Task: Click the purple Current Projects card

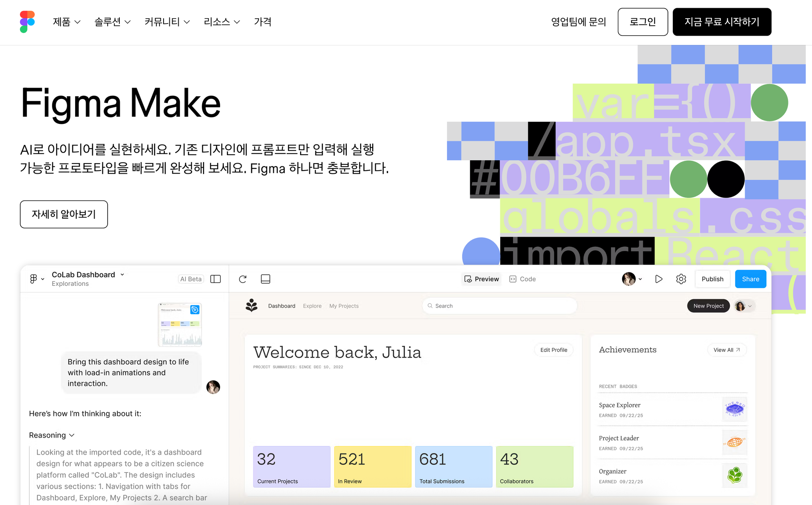Action: (292, 467)
